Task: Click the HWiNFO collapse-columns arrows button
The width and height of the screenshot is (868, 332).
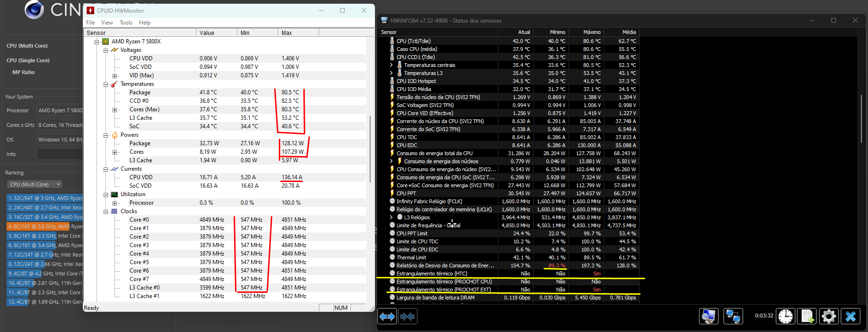Action: pyautogui.click(x=407, y=316)
